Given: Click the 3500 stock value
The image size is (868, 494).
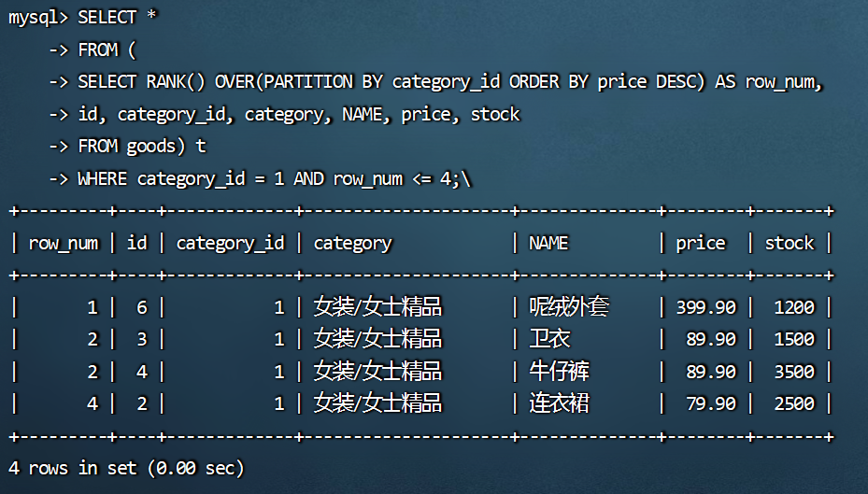Looking at the screenshot, I should click(x=794, y=372).
